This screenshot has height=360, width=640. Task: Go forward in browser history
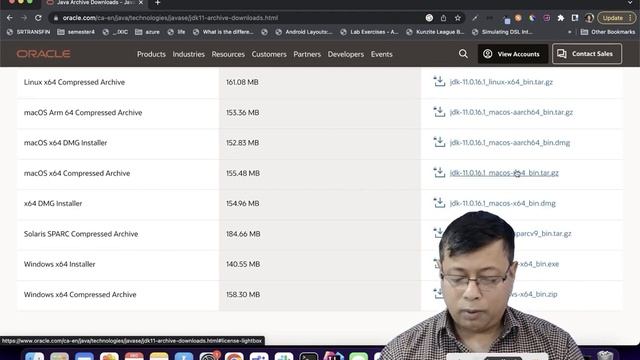(x=24, y=18)
